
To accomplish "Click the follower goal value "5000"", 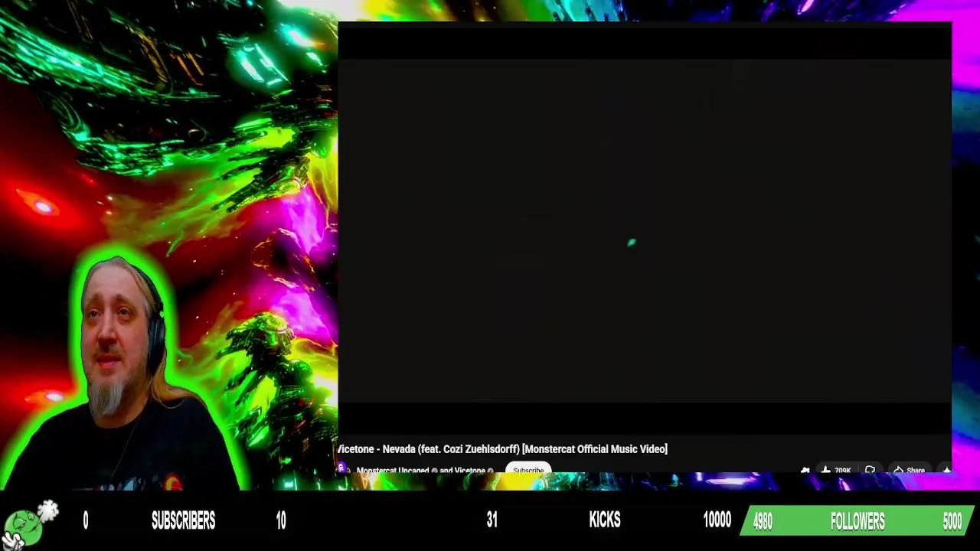I will [x=952, y=522].
